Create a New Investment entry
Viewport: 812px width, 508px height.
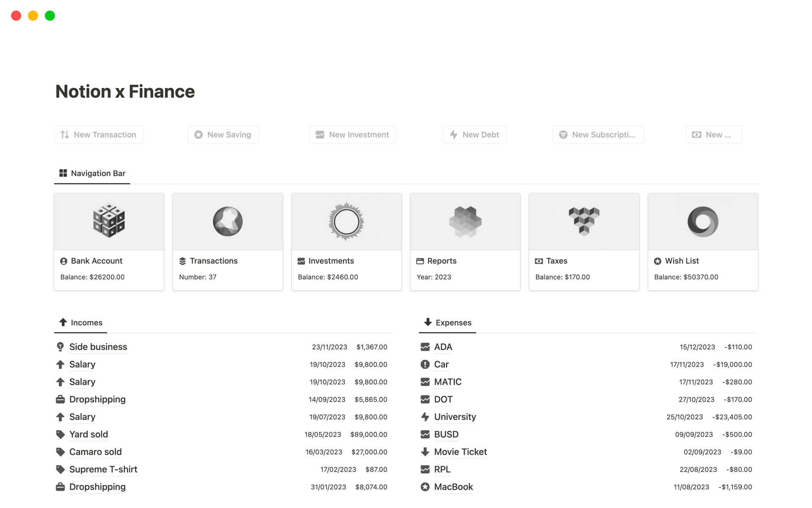(x=353, y=135)
